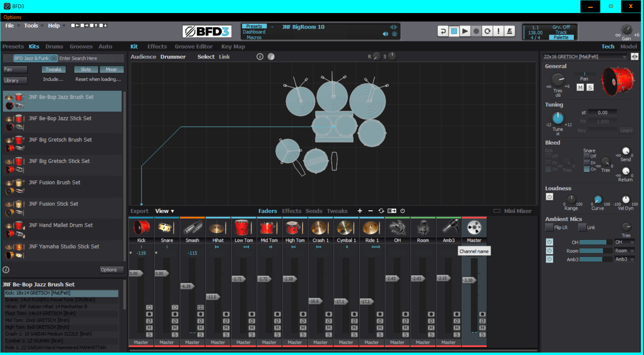644x355 pixels.
Task: Click the Play transport button
Action: pos(465,31)
